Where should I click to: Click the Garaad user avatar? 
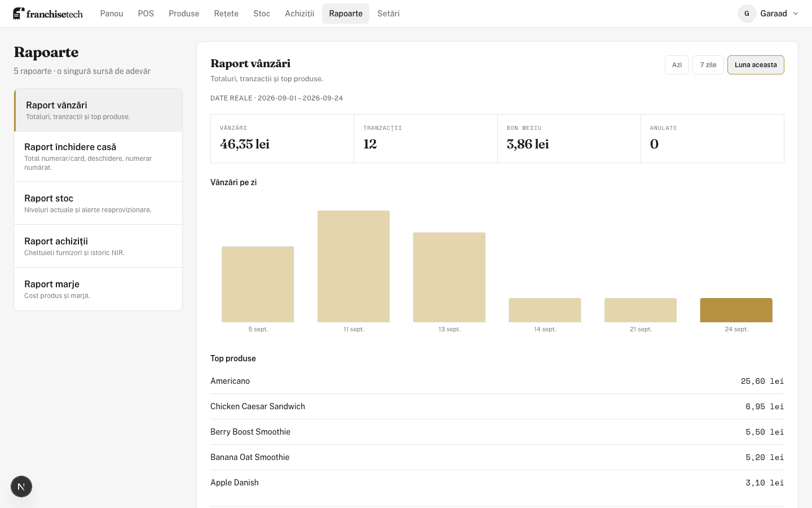(x=747, y=14)
